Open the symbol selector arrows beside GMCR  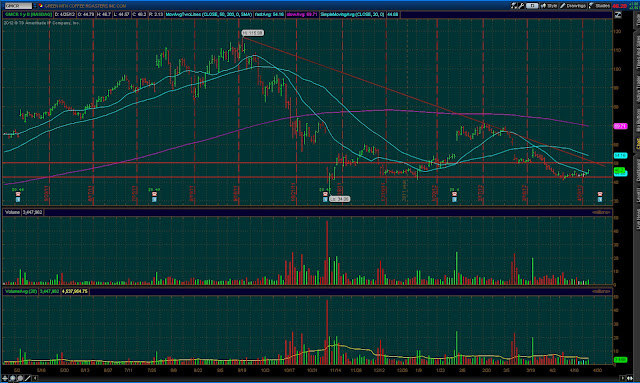point(35,6)
